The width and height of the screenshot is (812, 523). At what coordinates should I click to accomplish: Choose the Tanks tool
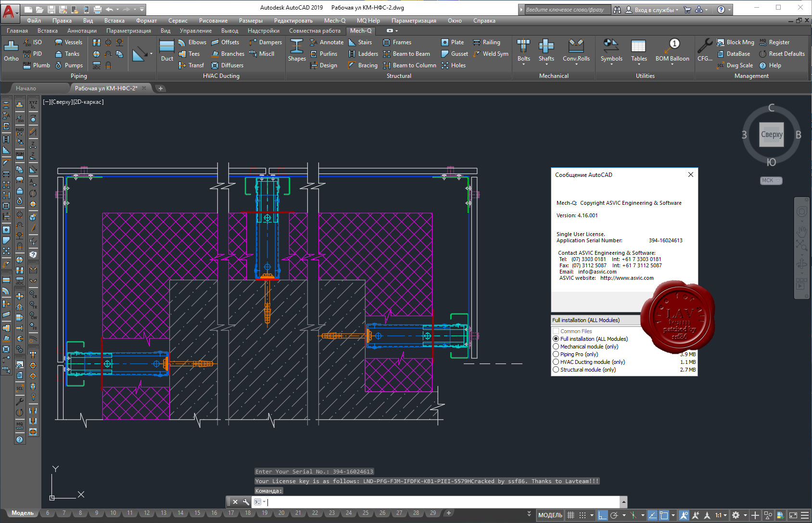(67, 54)
